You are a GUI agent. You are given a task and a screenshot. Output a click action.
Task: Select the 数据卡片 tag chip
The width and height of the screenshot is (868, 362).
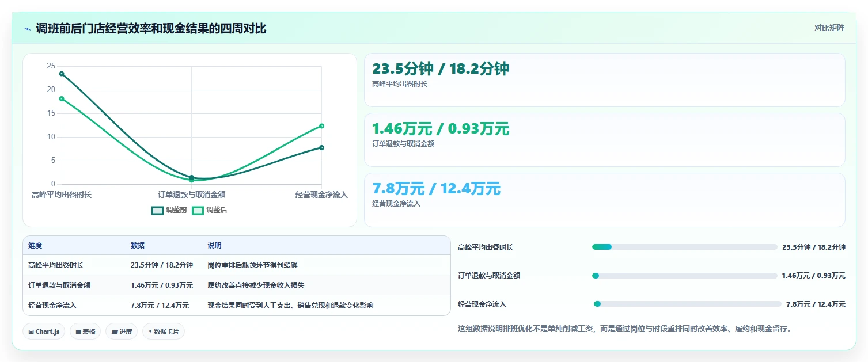(x=164, y=331)
